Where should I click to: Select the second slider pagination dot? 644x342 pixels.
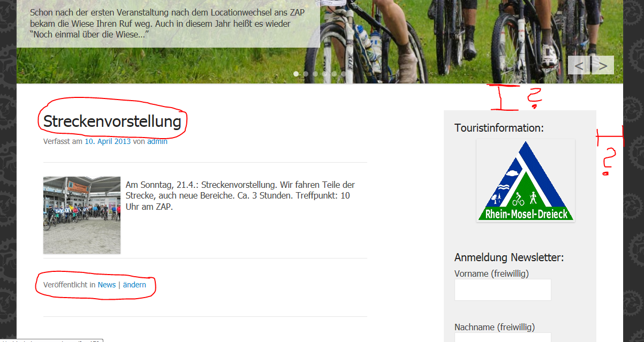tap(306, 74)
